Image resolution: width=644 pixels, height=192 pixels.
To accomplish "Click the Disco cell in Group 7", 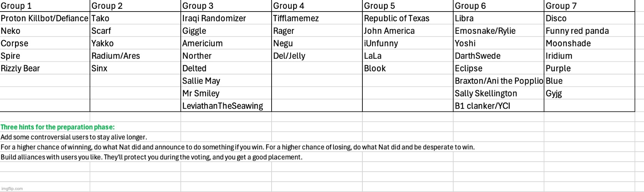I will 589,18.
